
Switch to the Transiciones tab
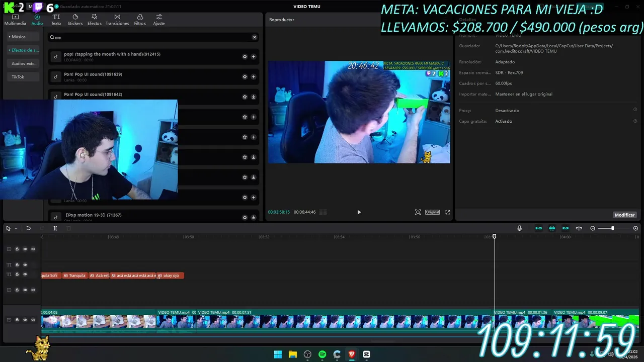click(x=117, y=20)
